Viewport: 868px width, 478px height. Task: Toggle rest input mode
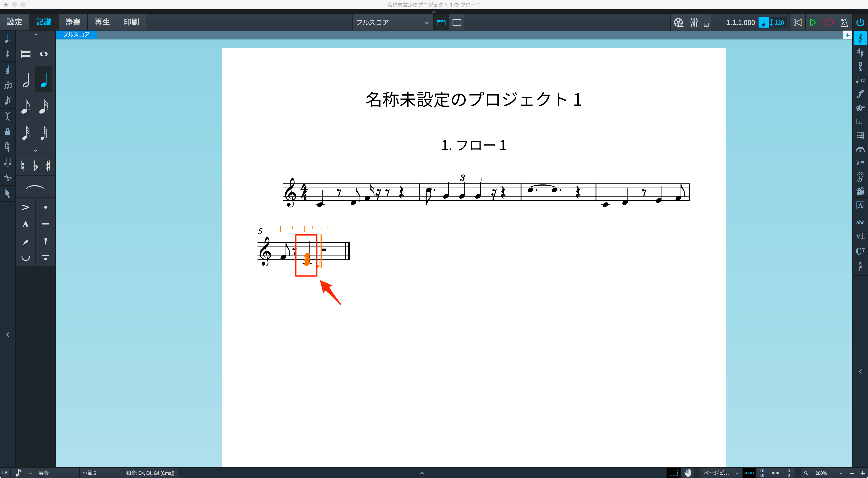(7, 54)
